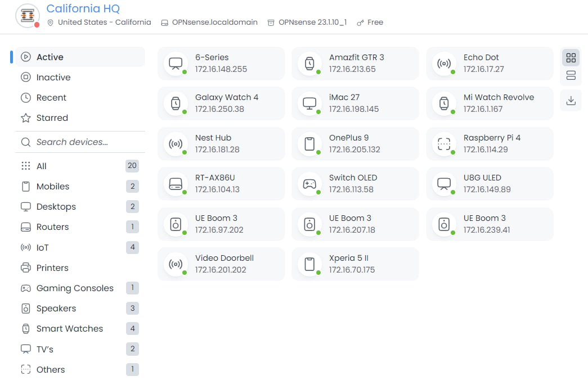Select the IoT filter icon
Screen dimensions: 588x385
click(x=25, y=247)
